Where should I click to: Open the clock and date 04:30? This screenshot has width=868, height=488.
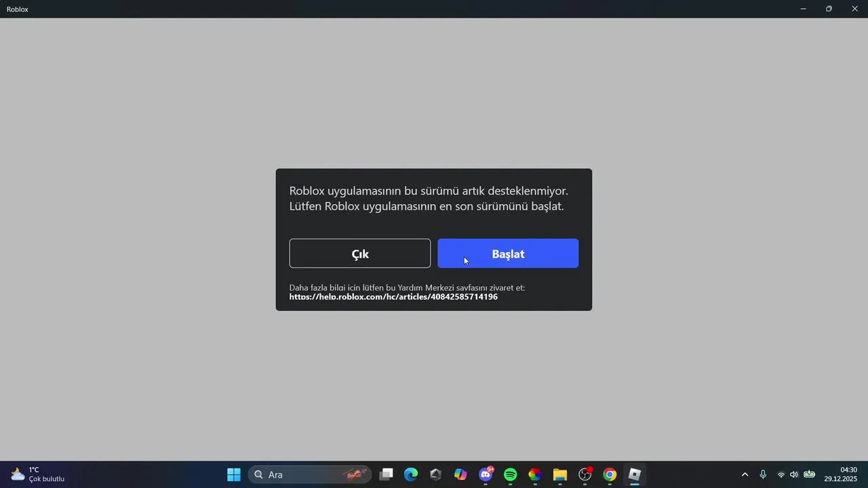(x=841, y=474)
